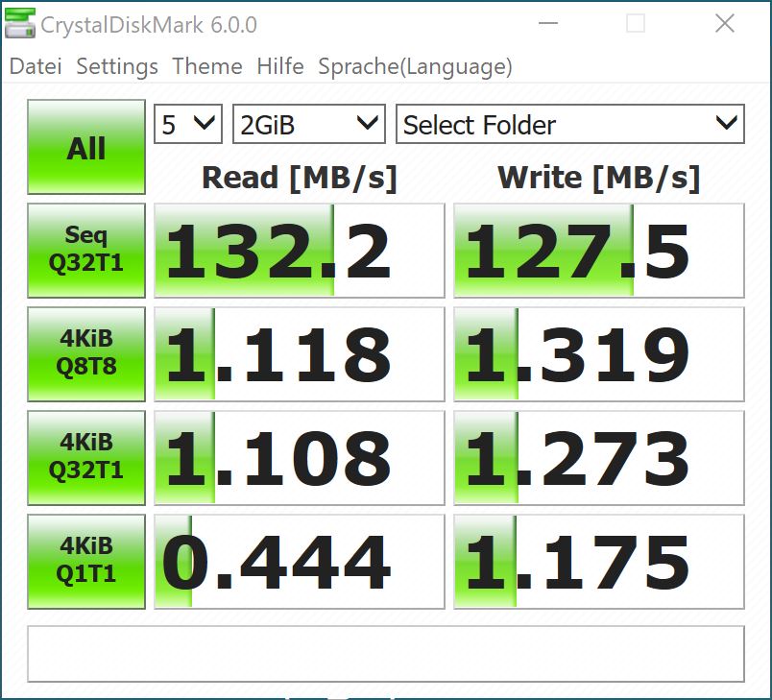This screenshot has height=700, width=772.
Task: Click the Seq write result 127.5
Action: [x=599, y=251]
